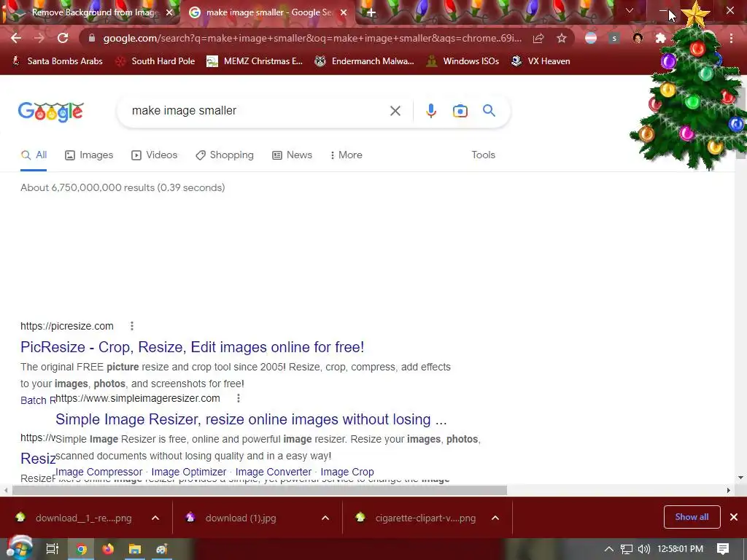Reload the Google search page
Image resolution: width=747 pixels, height=560 pixels.
pyautogui.click(x=63, y=38)
